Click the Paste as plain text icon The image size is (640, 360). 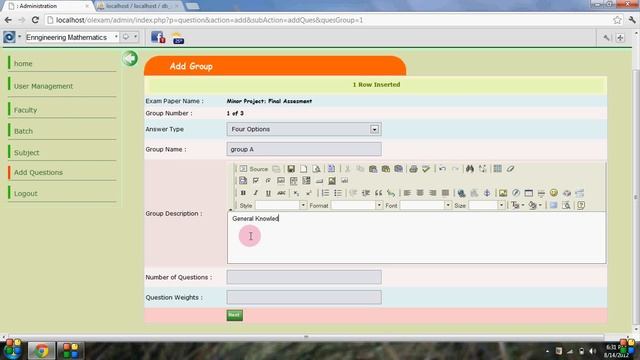click(x=385, y=169)
